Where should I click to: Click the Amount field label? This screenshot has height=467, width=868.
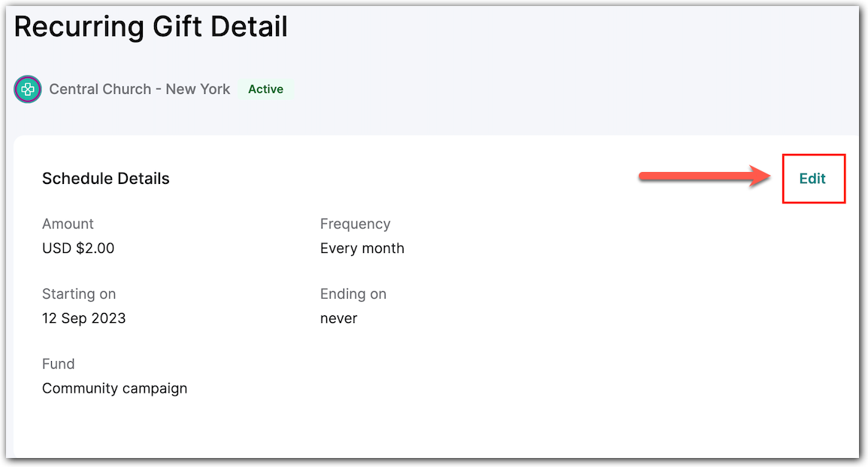pyautogui.click(x=68, y=224)
